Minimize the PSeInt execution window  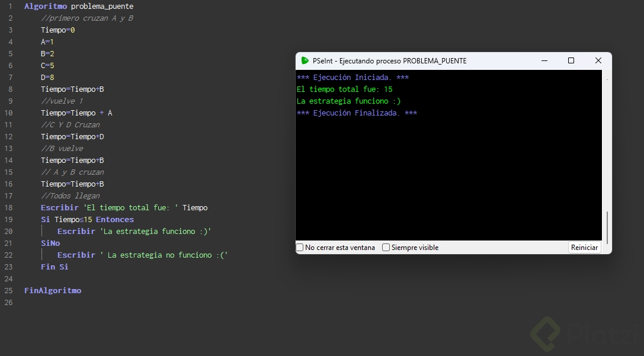[544, 61]
